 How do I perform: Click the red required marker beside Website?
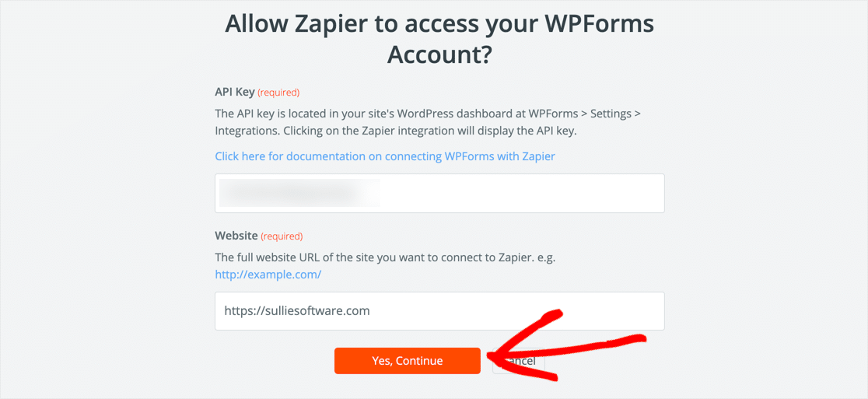click(282, 236)
